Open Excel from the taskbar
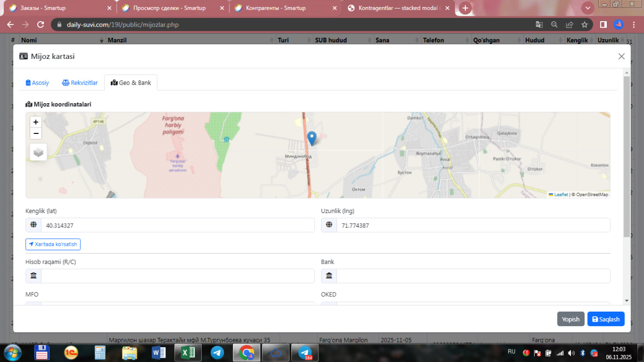The width and height of the screenshot is (644, 362). coord(188,352)
